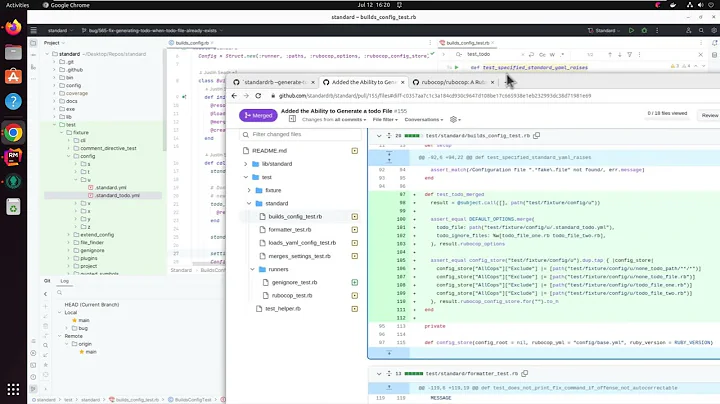Switch to standardrb --generate Chrome tab
The width and height of the screenshot is (720, 404).
[274, 82]
